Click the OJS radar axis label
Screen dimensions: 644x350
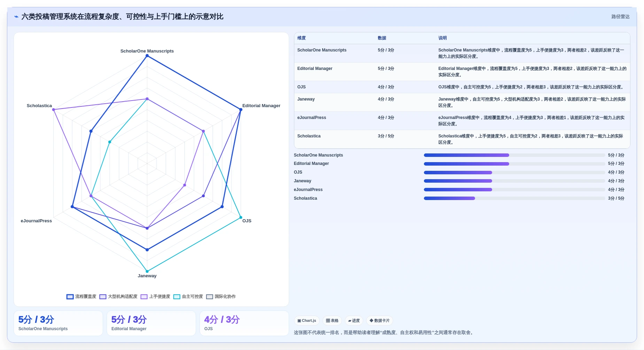coord(247,221)
